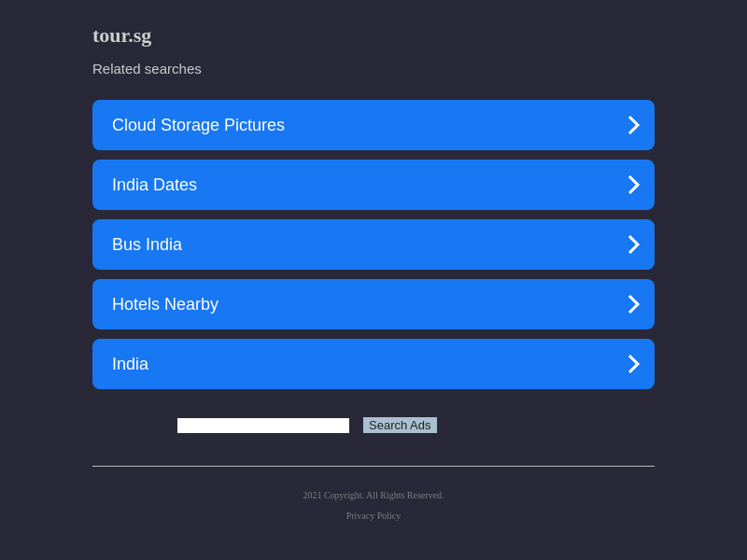Go to the Hotels Nearby search link
The height and width of the screenshot is (560, 747).
click(165, 304)
